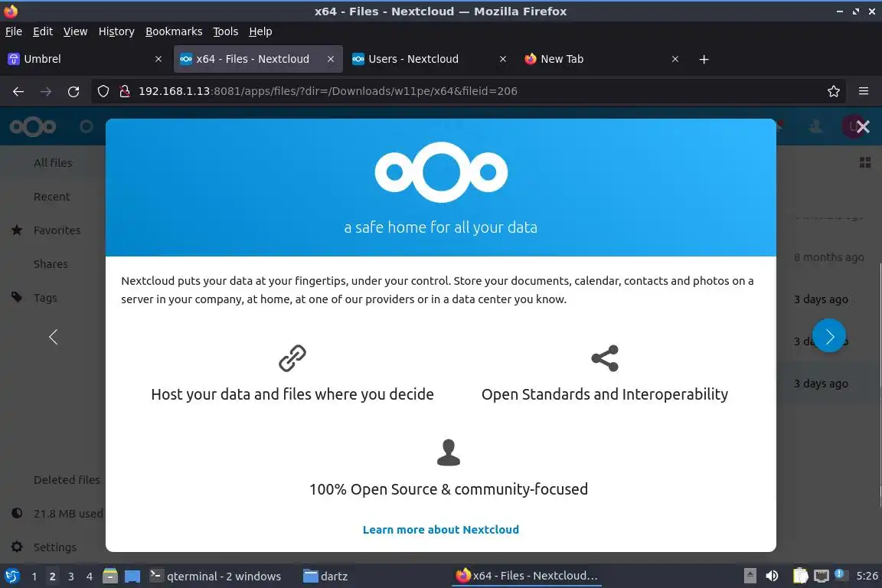Open the History menu

pyautogui.click(x=116, y=31)
